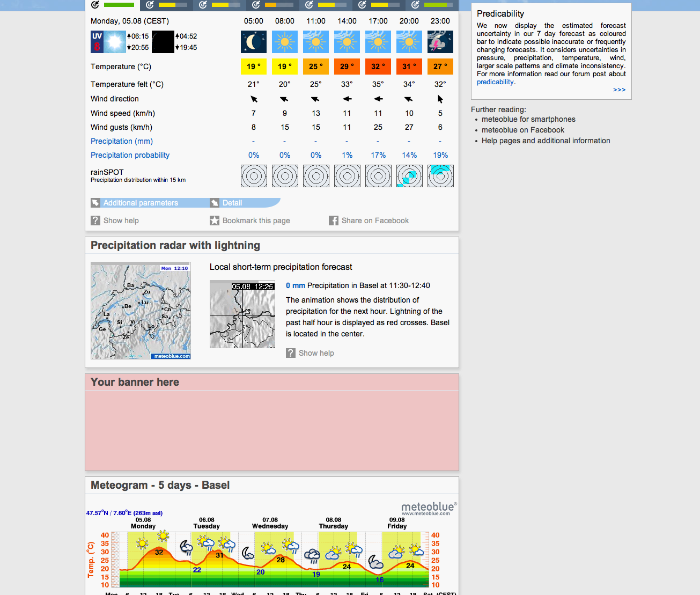Click the Basel local precipitation animation

[x=242, y=314]
